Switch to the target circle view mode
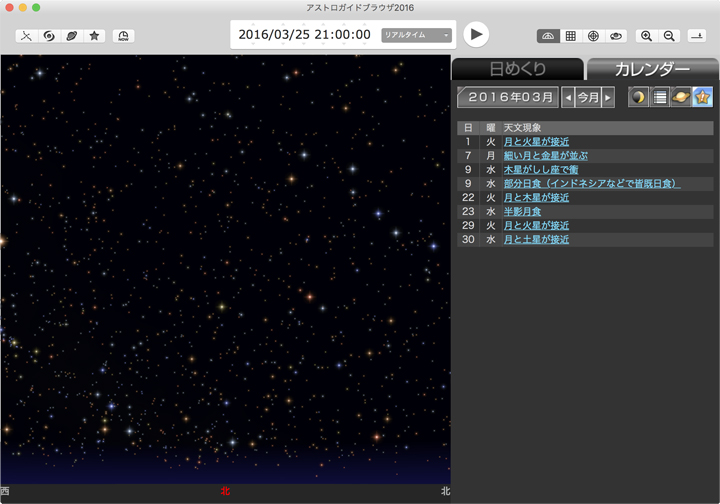Image resolution: width=720 pixels, height=504 pixels. pyautogui.click(x=593, y=36)
